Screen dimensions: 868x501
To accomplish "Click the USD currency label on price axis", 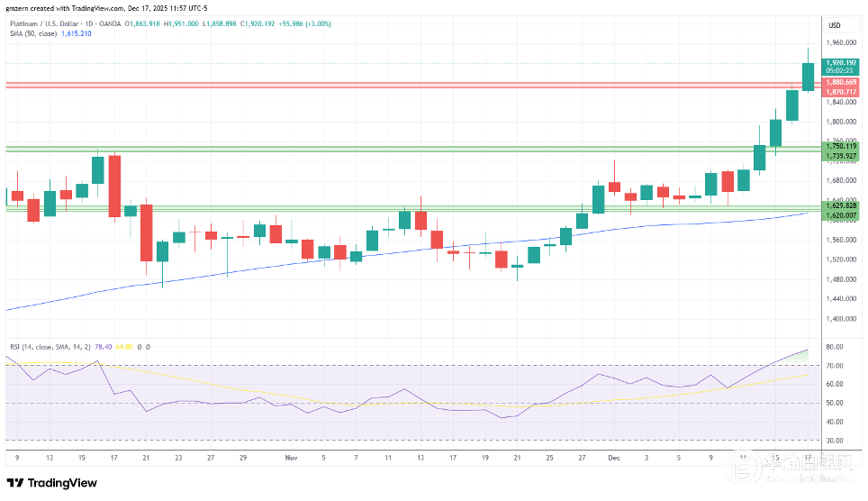I will pos(834,25).
